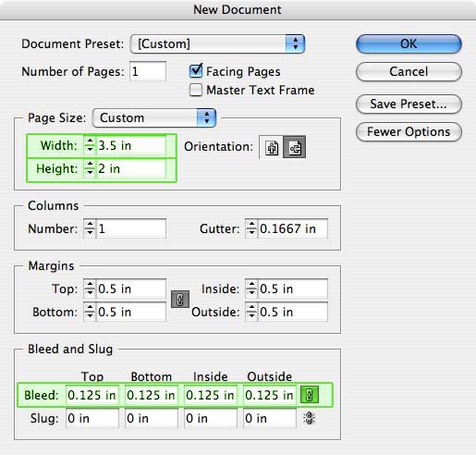Open the Page Size dropdown
Image resolution: width=476 pixels, height=455 pixels.
tap(154, 117)
